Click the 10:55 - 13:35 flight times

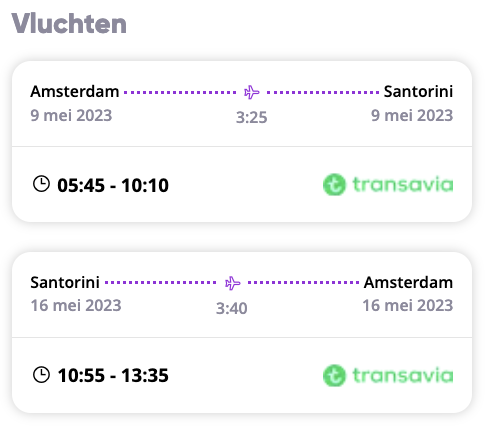[x=113, y=376]
